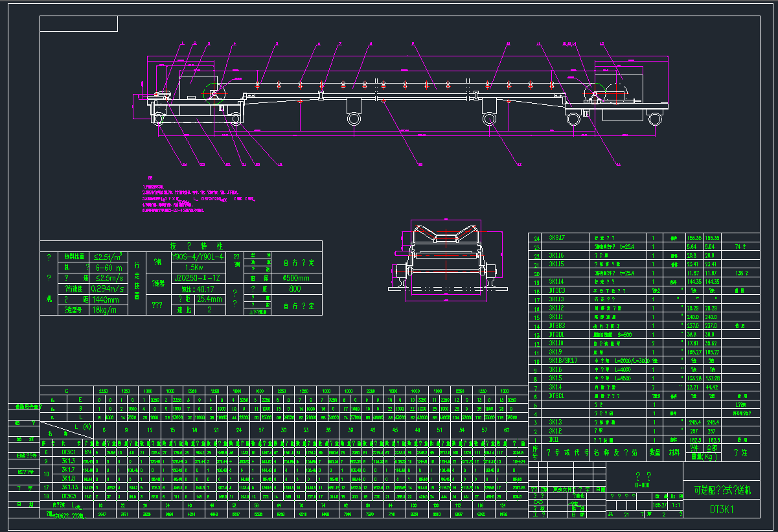Select the L=4000 description text
Image resolution: width=778 pixels, height=532 pixels.
pos(623,369)
